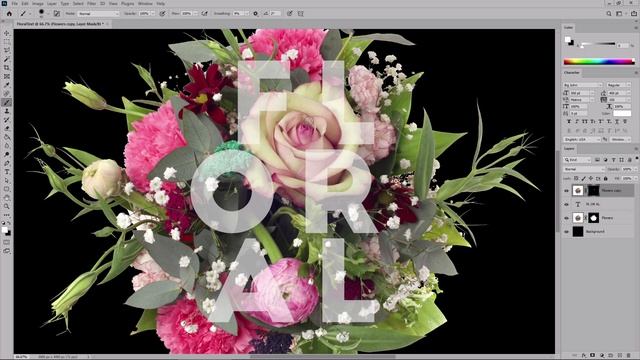
Task: Select the Brush tool in the toolbar
Action: (7, 102)
